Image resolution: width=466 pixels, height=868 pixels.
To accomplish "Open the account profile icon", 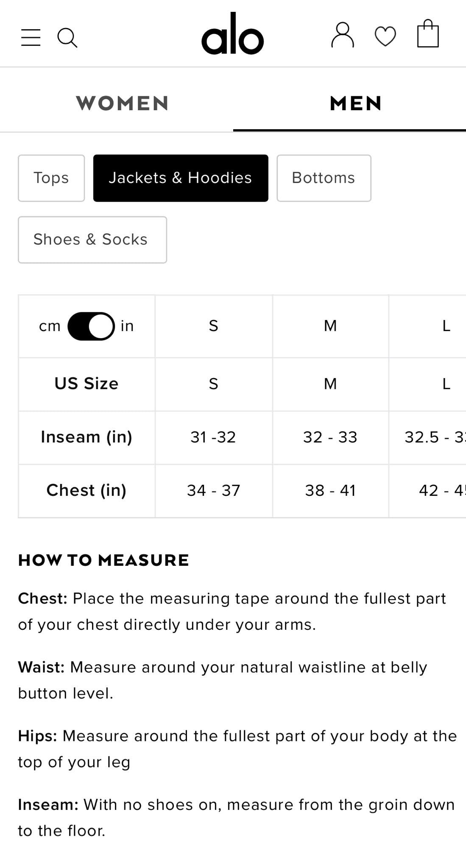I will coord(343,35).
